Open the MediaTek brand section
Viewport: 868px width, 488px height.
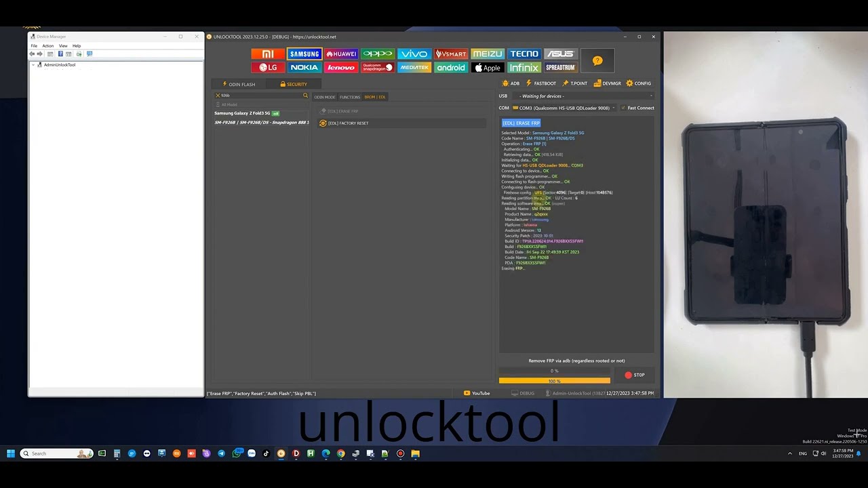coord(414,68)
